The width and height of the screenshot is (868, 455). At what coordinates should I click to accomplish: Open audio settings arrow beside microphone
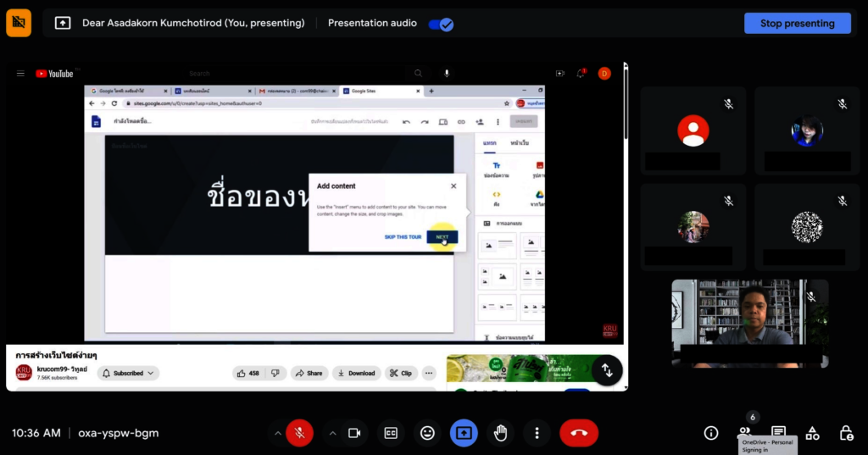click(x=277, y=433)
